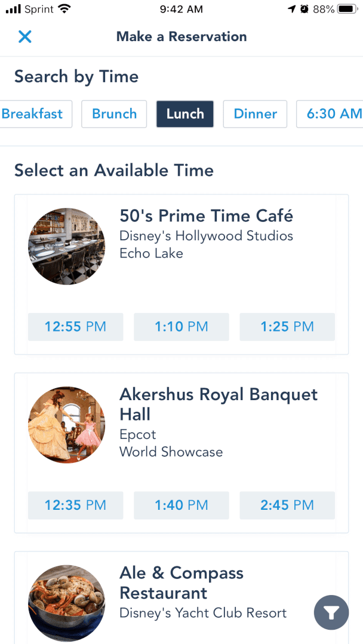
Task: Tap the alarm clock status icon
Action: [304, 10]
